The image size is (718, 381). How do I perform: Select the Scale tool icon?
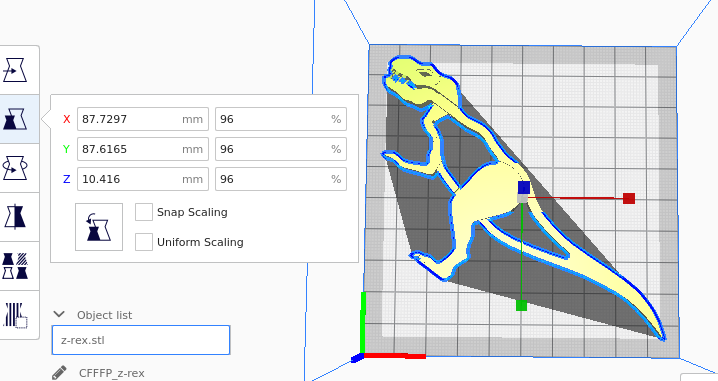pos(15,119)
